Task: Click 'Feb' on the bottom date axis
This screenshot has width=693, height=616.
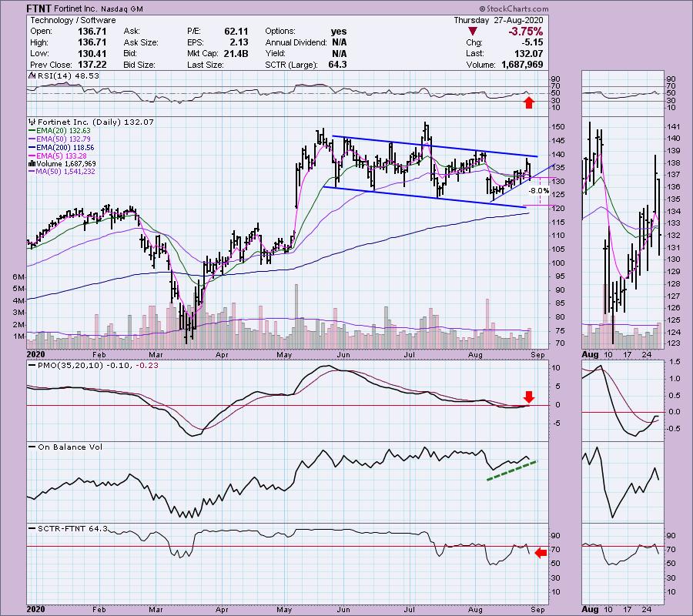Action: coord(99,609)
